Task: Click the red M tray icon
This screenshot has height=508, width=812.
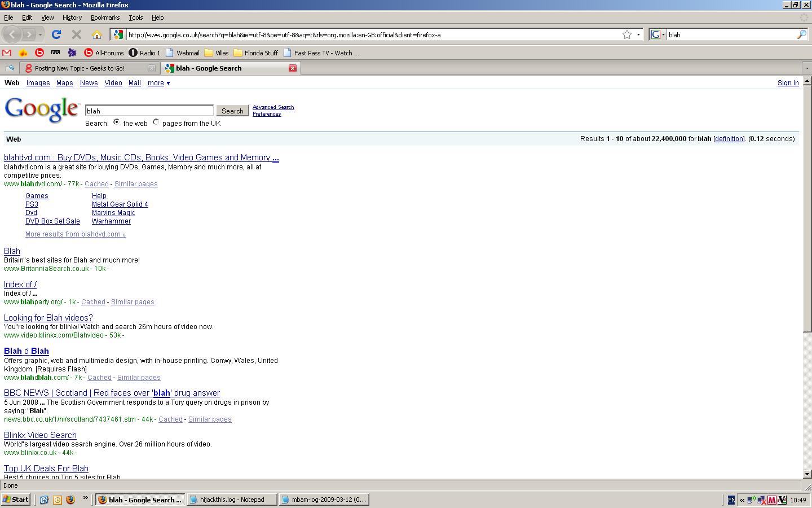Action: (772, 500)
